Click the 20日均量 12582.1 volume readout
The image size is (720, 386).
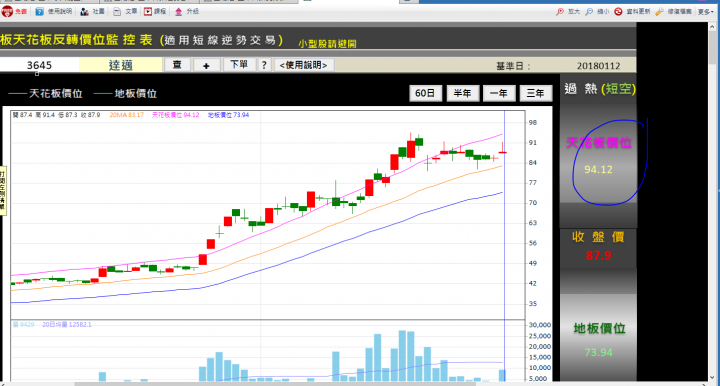(x=67, y=324)
